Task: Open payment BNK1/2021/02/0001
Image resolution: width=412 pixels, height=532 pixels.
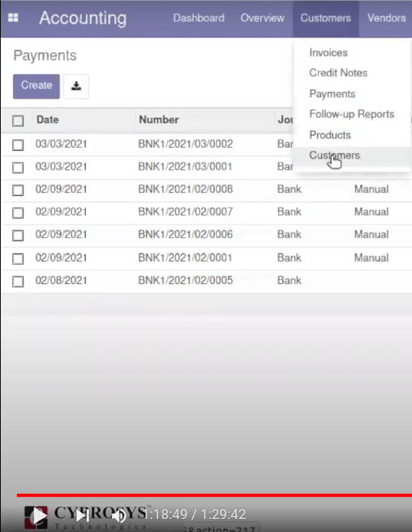Action: pos(185,258)
